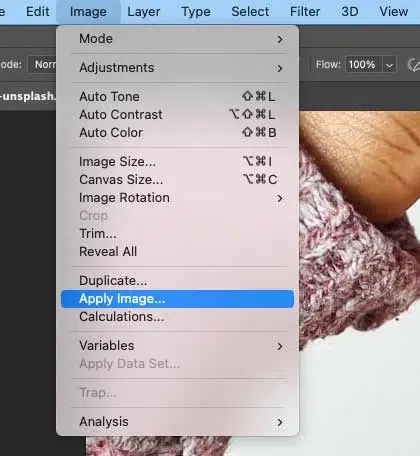Toggle the airbrush icon beside Flow
This screenshot has width=420, height=456.
pos(414,65)
